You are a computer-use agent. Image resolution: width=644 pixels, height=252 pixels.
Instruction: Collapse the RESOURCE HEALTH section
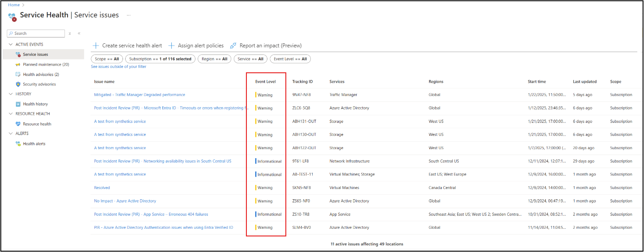click(11, 114)
